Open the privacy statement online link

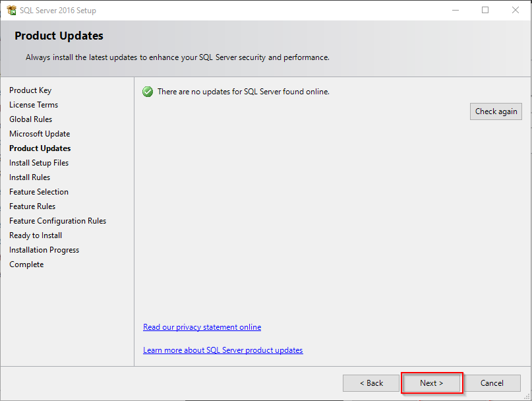[x=202, y=327]
